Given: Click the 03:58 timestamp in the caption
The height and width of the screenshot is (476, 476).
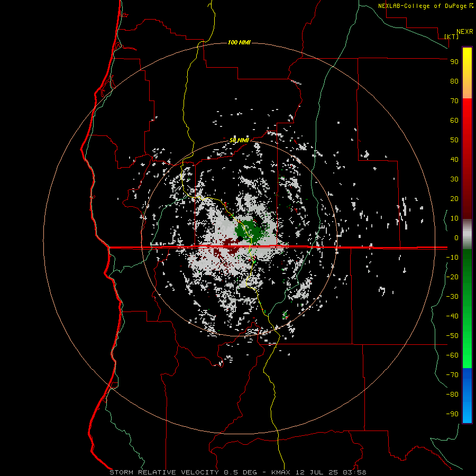Looking at the screenshot, I should click(x=354, y=472).
